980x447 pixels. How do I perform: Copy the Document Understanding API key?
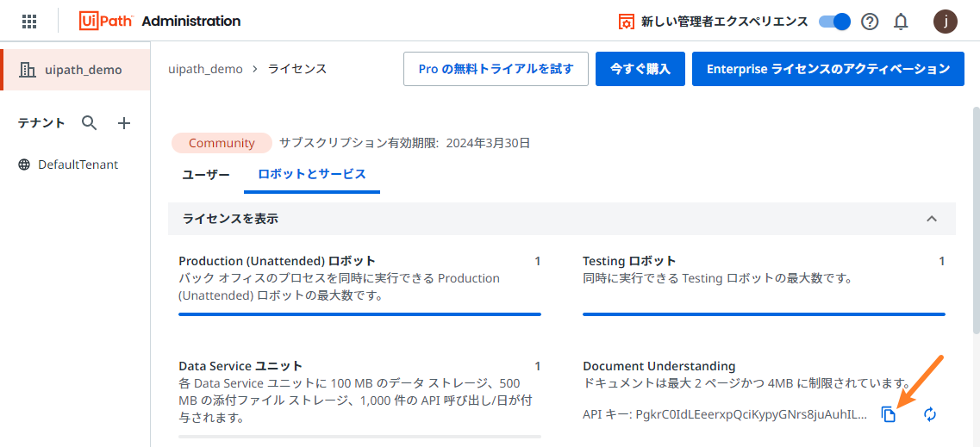889,415
